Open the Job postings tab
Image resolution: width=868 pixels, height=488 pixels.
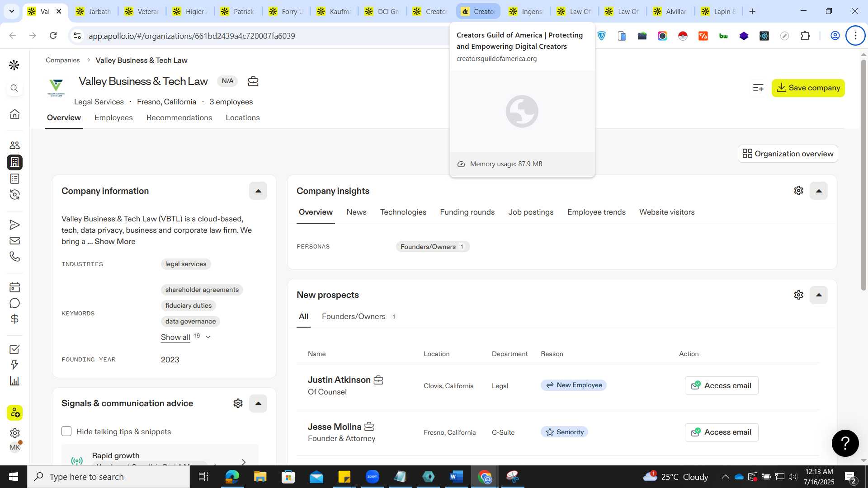click(531, 212)
